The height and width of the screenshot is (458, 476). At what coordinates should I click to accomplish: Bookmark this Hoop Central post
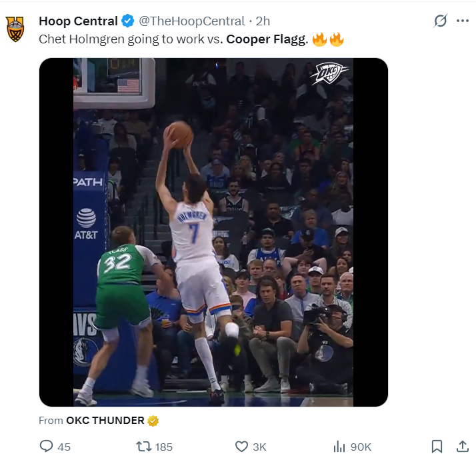click(x=437, y=446)
